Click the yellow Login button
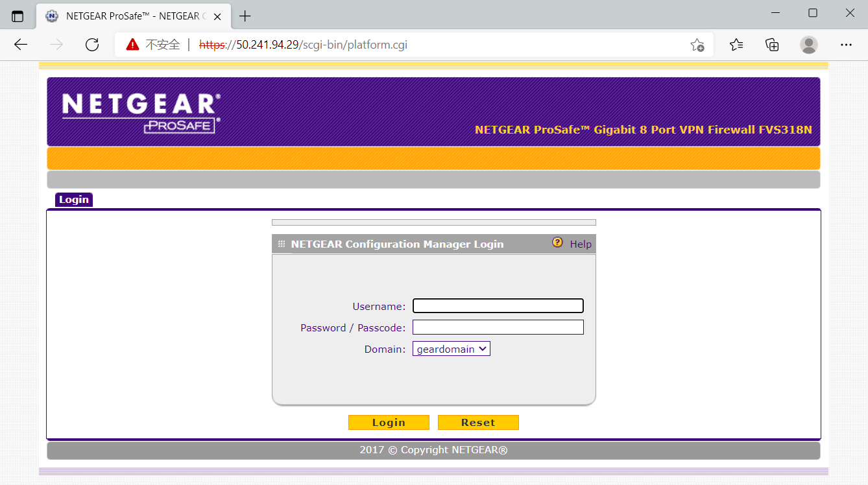Viewport: 868px width, 485px height. tap(389, 423)
